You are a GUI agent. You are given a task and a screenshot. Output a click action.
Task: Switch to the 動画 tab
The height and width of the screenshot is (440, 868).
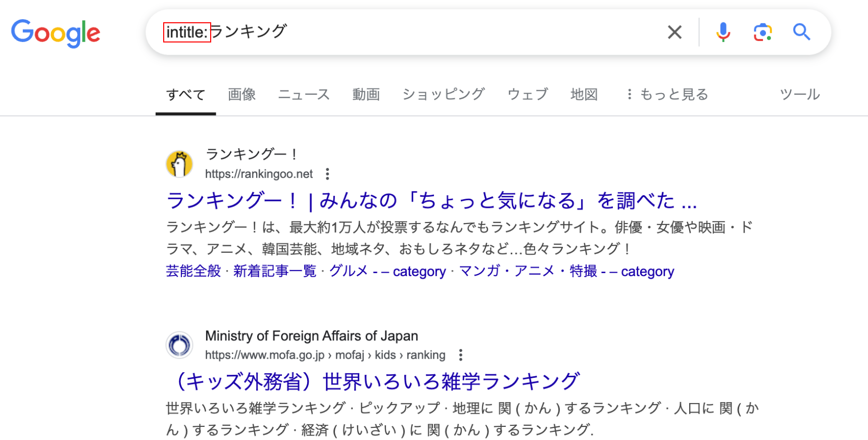click(x=366, y=95)
